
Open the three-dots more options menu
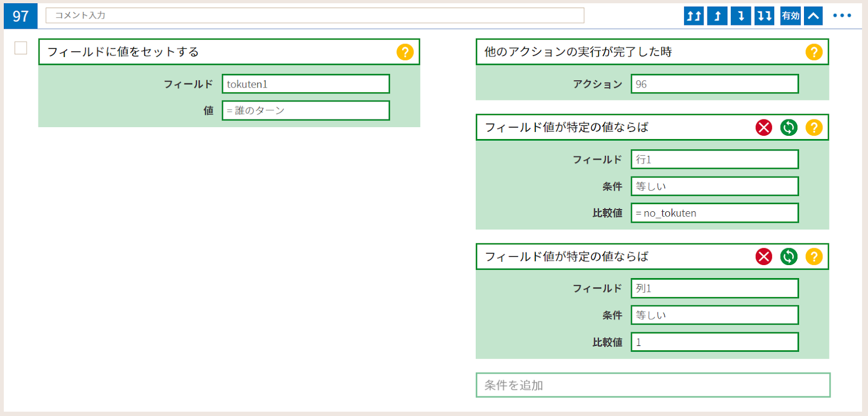click(x=842, y=16)
